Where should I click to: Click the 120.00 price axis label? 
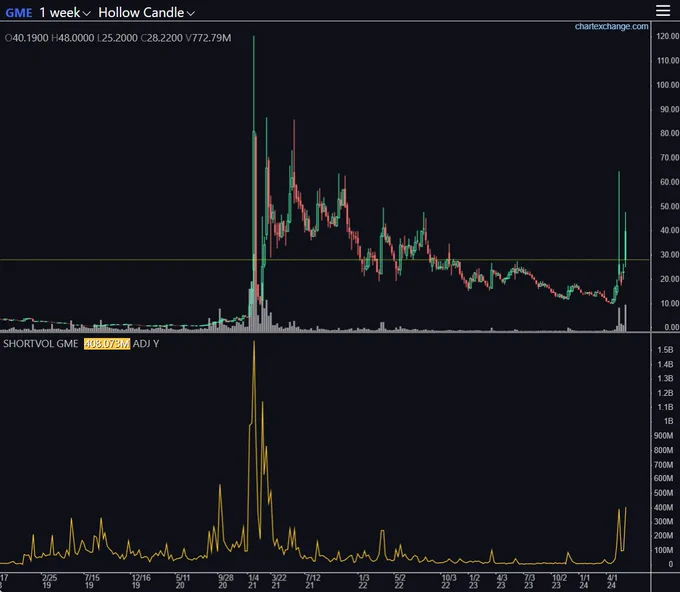click(x=667, y=36)
